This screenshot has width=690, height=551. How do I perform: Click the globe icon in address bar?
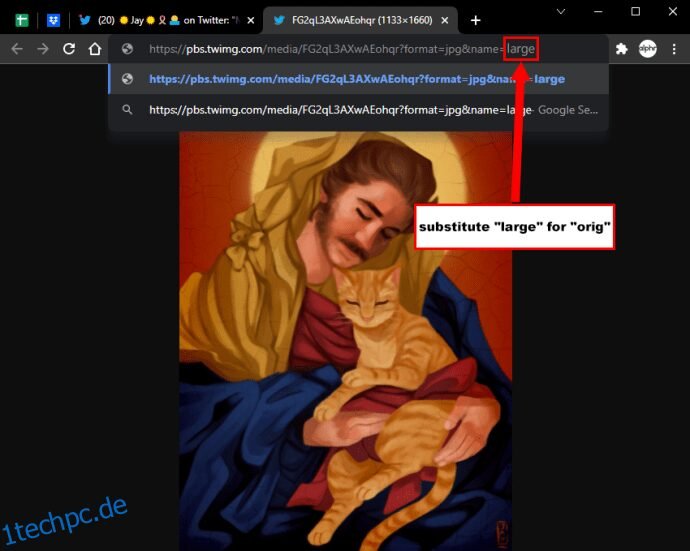coord(128,49)
